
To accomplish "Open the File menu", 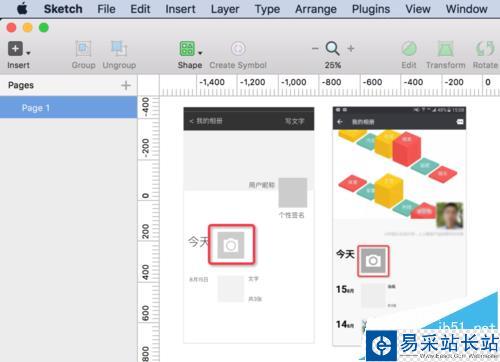I will point(106,9).
